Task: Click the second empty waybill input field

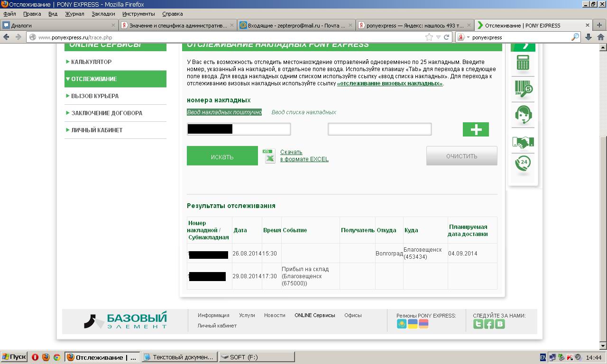Action: point(379,129)
